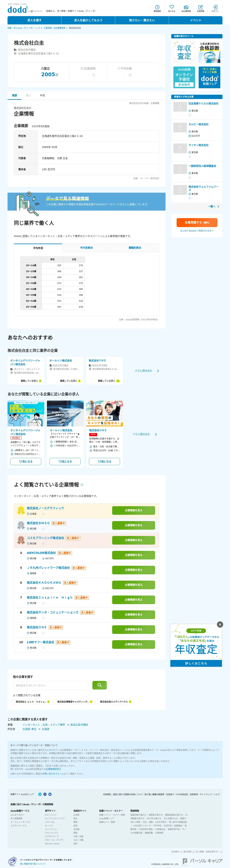Open 利用規約 footer link
The image size is (230, 868).
(107, 794)
